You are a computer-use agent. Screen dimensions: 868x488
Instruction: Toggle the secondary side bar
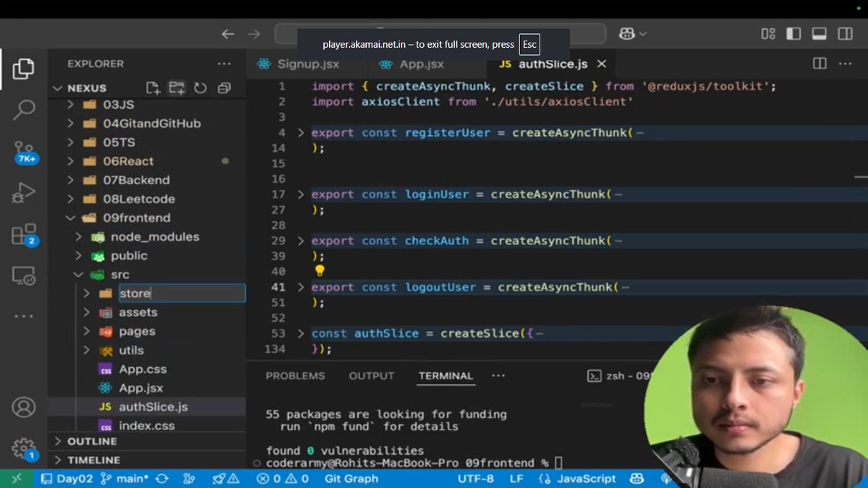pyautogui.click(x=844, y=33)
